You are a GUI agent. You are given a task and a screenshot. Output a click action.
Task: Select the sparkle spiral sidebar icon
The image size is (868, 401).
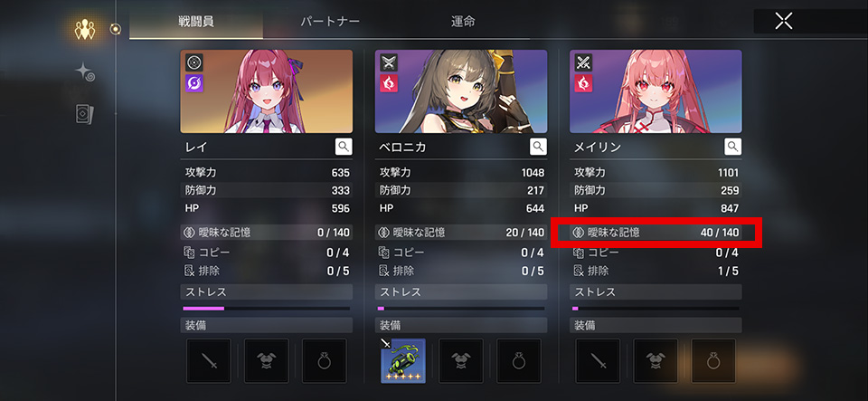85,72
